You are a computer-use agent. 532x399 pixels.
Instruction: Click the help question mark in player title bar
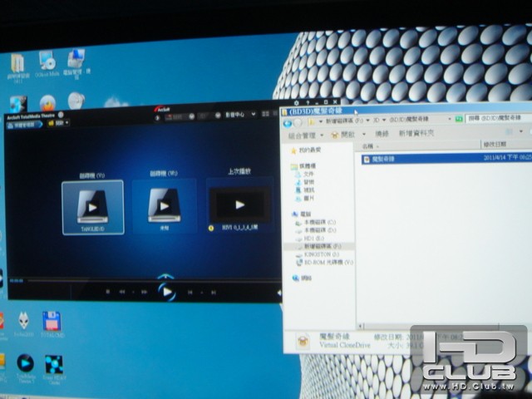point(308,102)
